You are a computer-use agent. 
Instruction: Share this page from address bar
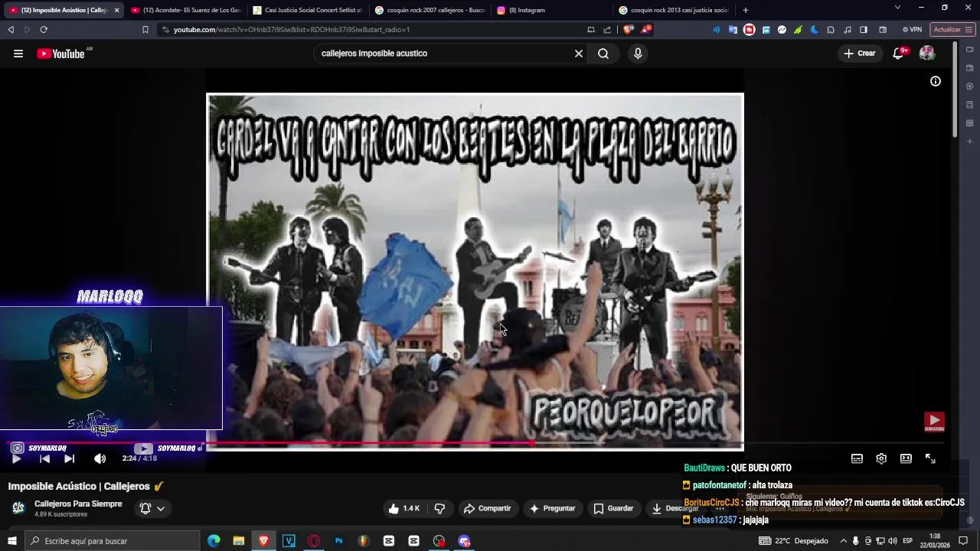click(x=607, y=30)
